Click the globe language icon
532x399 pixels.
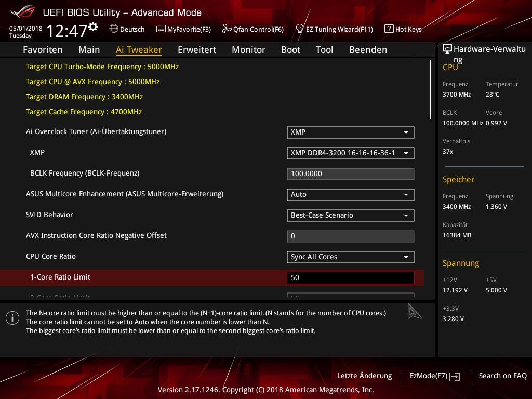[114, 29]
